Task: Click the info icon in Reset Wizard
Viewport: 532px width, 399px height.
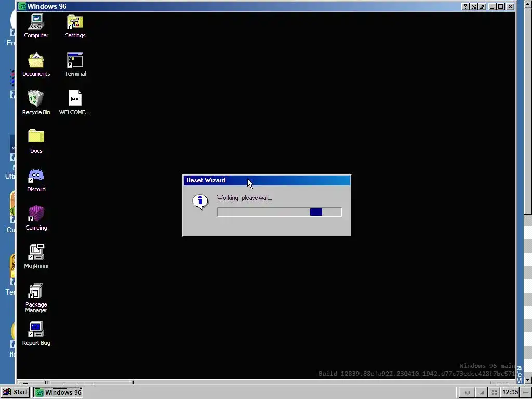Action: pos(200,202)
